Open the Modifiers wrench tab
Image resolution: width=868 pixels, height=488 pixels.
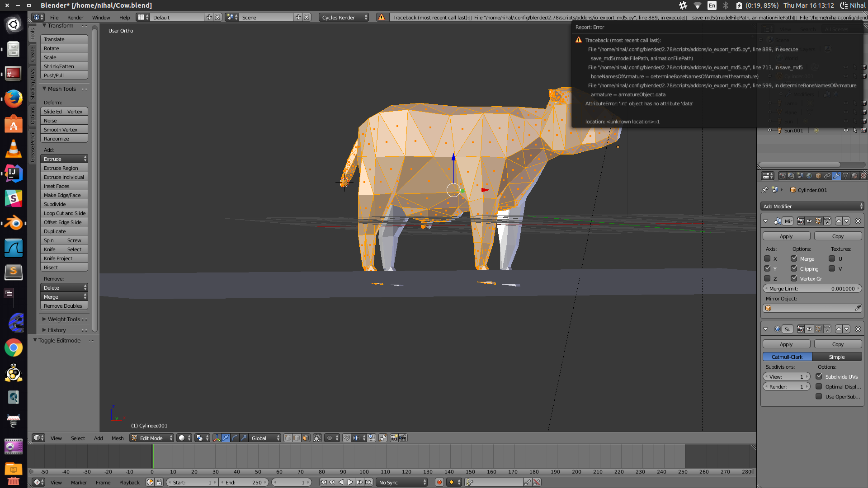(836, 176)
